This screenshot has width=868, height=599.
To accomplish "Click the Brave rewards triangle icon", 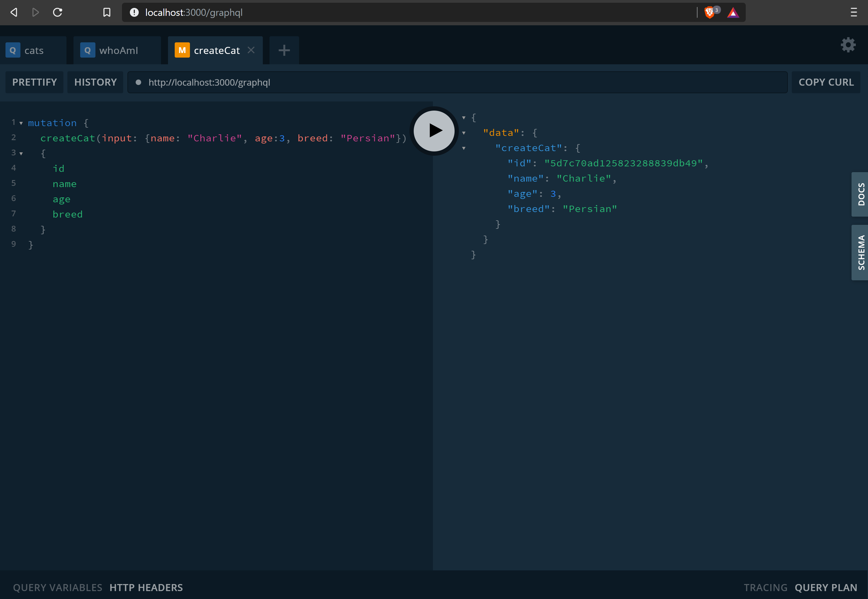I will click(733, 13).
